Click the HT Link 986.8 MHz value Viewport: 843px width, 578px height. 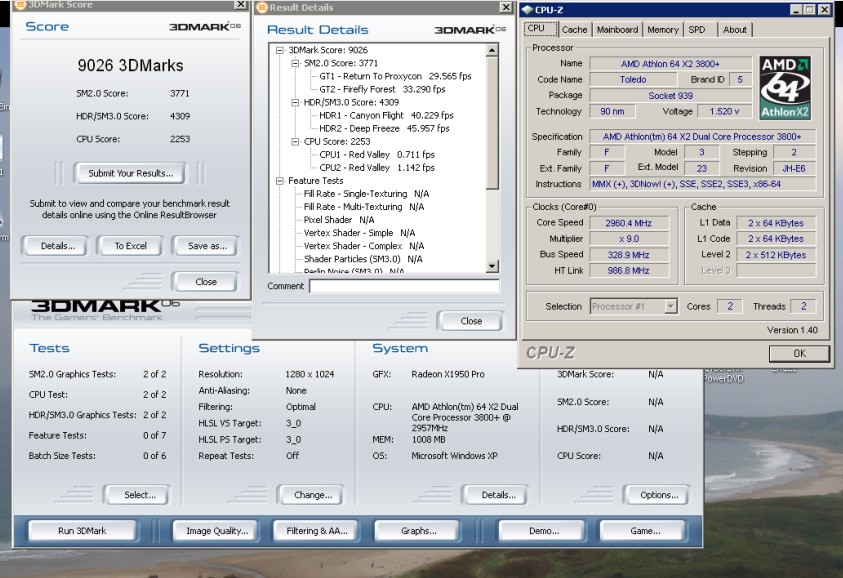coord(628,270)
